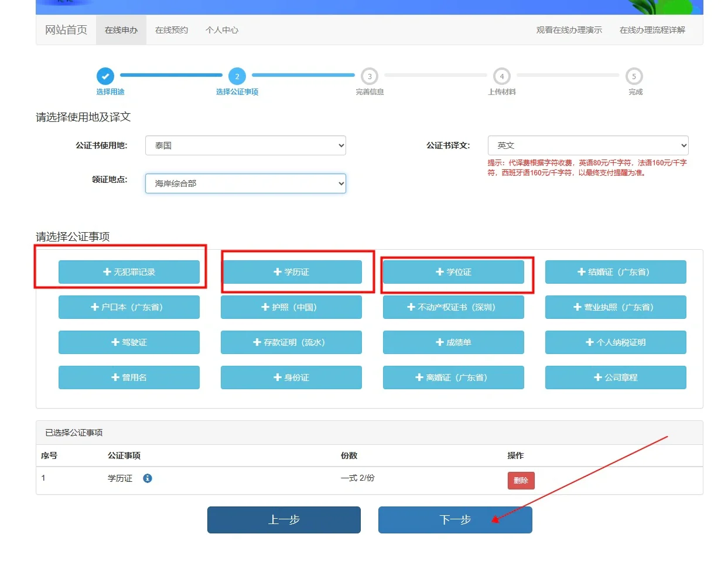Click the info icon next to 学历证
The image size is (728, 568).
pos(148,478)
